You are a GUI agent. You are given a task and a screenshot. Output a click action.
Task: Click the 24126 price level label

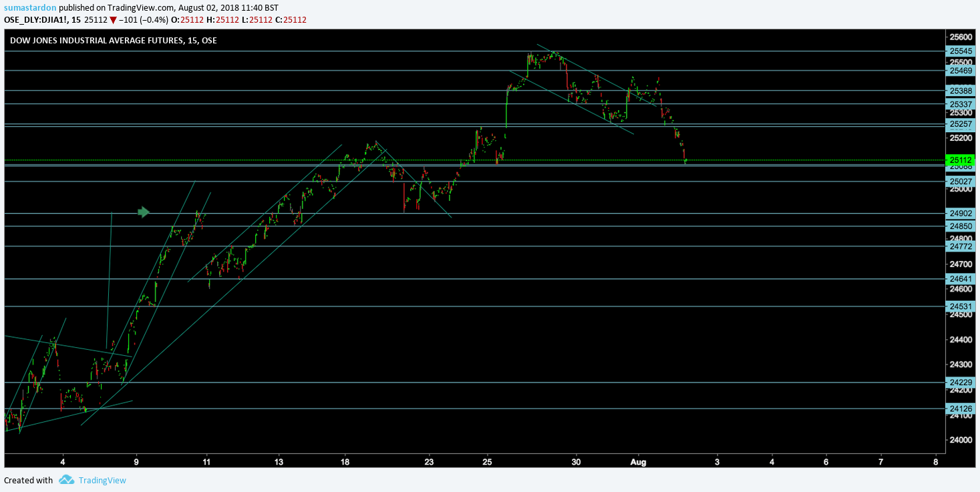961,409
